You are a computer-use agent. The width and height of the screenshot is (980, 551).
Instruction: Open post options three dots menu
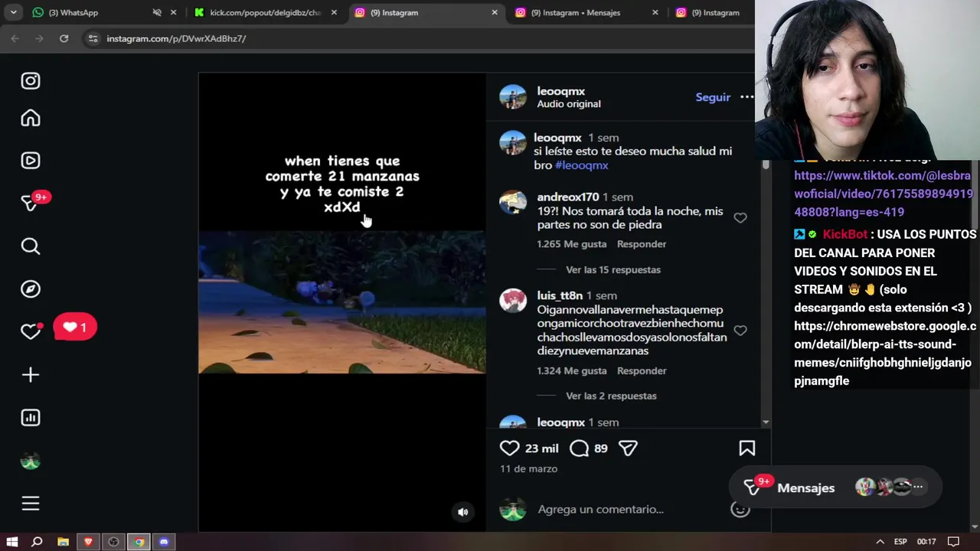pos(746,97)
